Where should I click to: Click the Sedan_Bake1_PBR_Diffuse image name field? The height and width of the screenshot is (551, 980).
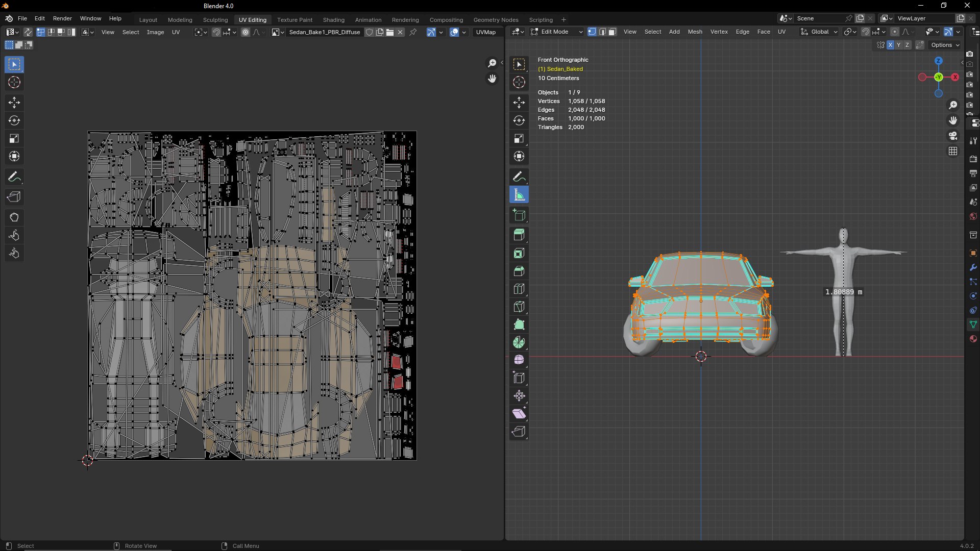(325, 32)
